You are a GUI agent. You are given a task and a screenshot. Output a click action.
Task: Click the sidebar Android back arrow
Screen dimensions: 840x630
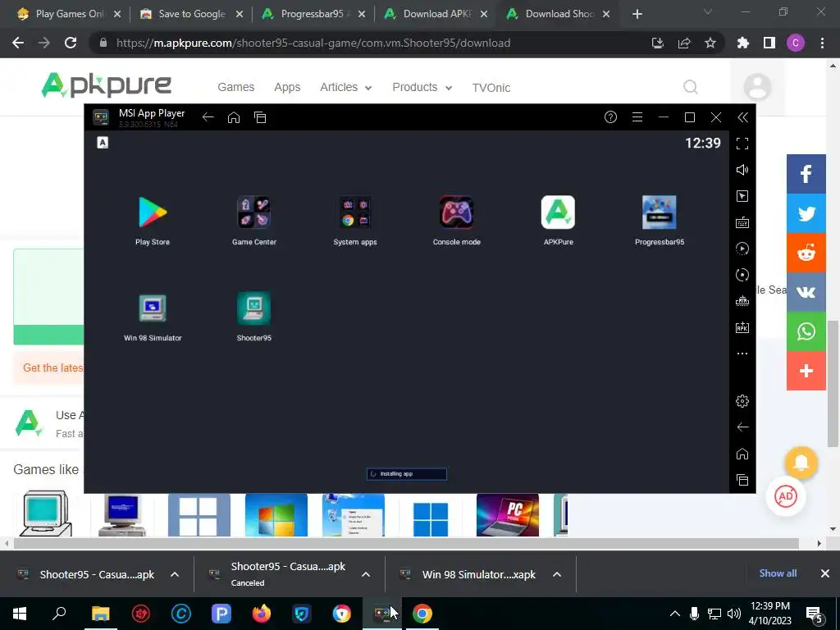[x=742, y=427]
